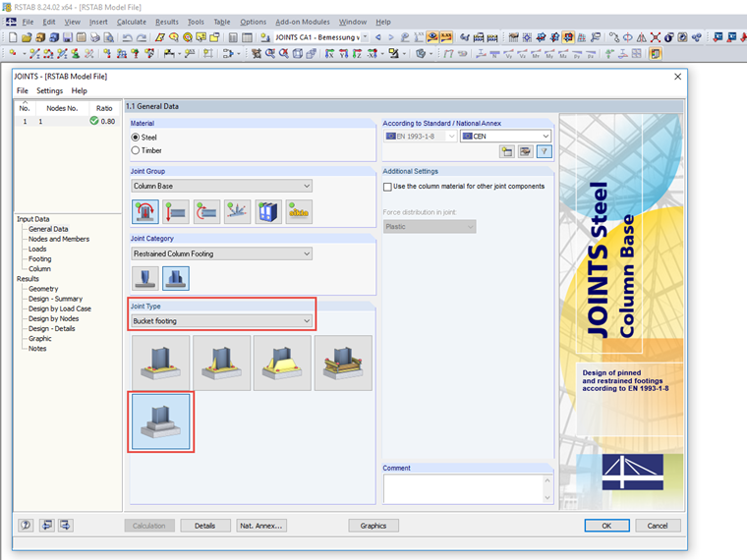Image resolution: width=747 pixels, height=560 pixels.
Task: Click the red X delete icon in toolbar
Action: point(656,37)
